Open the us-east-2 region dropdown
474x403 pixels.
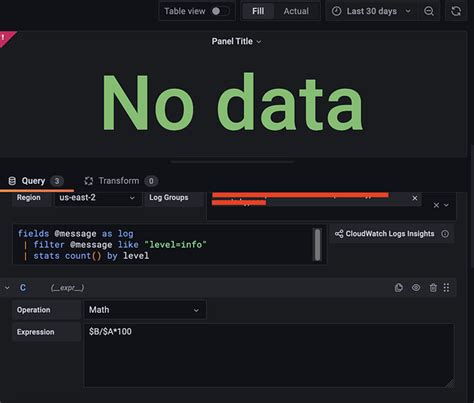[97, 198]
